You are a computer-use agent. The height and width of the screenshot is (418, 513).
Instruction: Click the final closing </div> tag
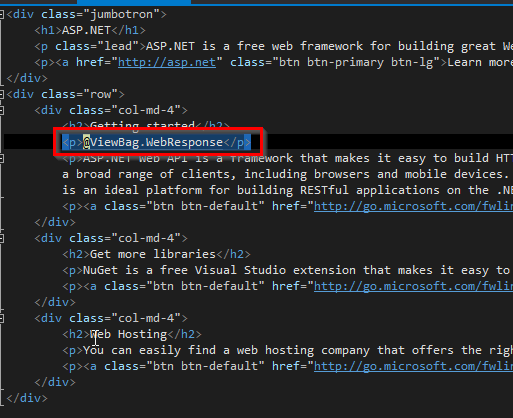pyautogui.click(x=27, y=398)
